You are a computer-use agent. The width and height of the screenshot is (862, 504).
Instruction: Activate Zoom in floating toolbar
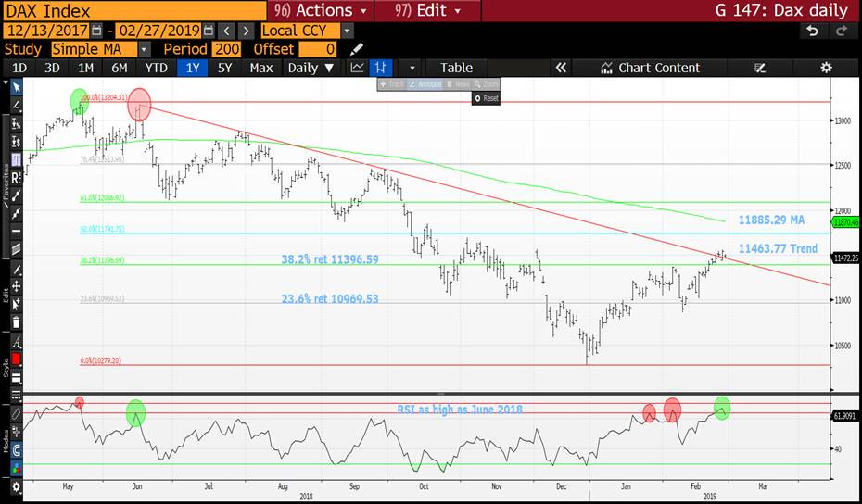point(486,84)
